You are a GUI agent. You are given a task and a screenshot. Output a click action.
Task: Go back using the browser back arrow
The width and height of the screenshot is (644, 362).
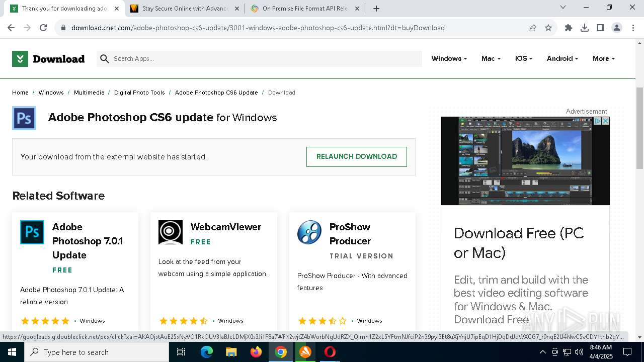(11, 28)
